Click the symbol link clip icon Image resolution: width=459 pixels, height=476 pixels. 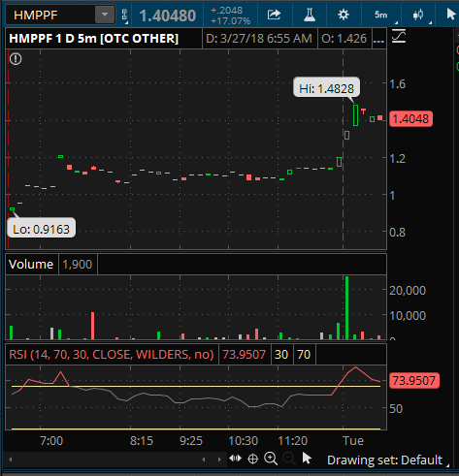coord(124,15)
